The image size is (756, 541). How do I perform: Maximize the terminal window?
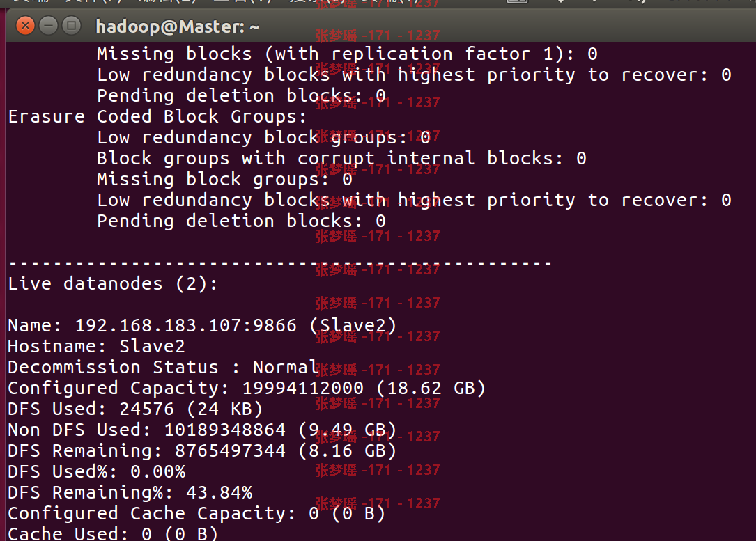tap(71, 26)
